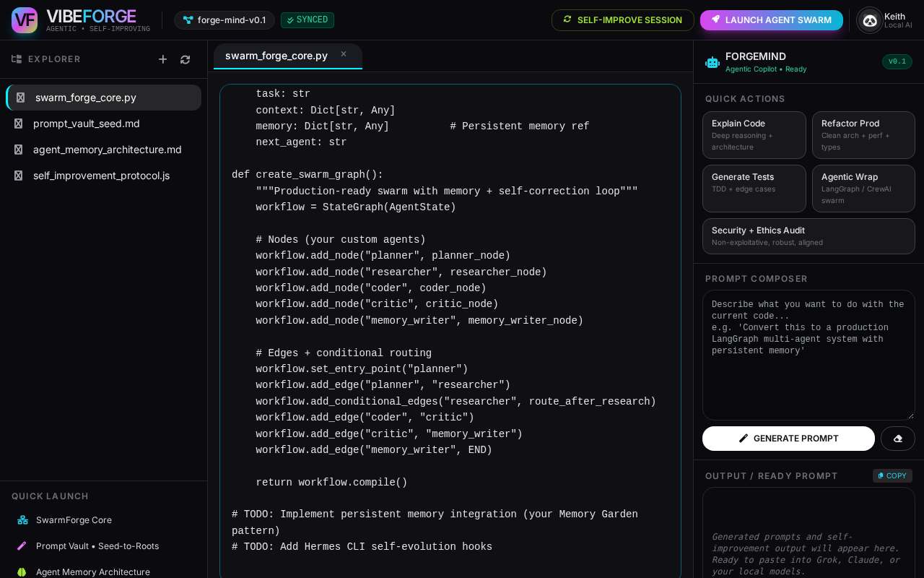924x578 pixels.
Task: Click the SYNCED status badge
Action: 308,20
